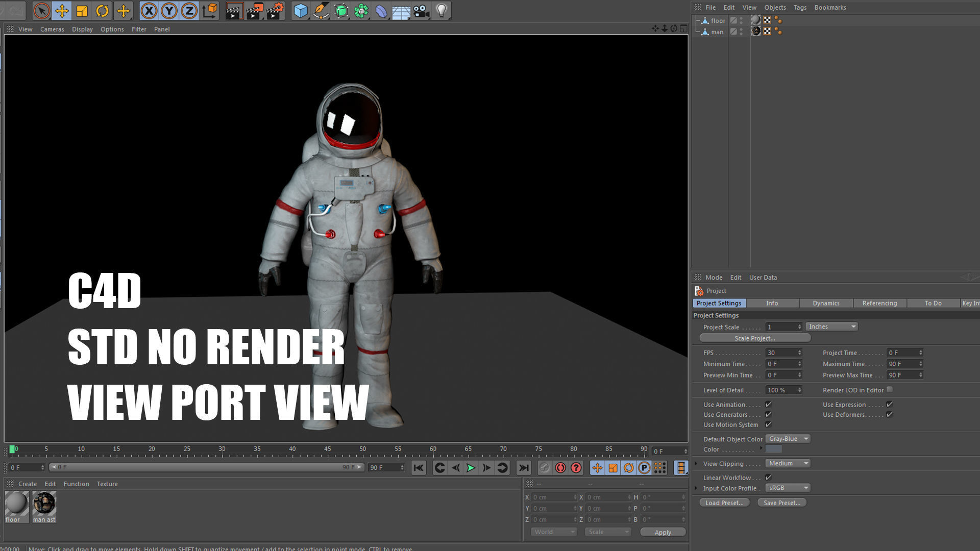
Task: Step one frame backward
Action: (x=455, y=468)
